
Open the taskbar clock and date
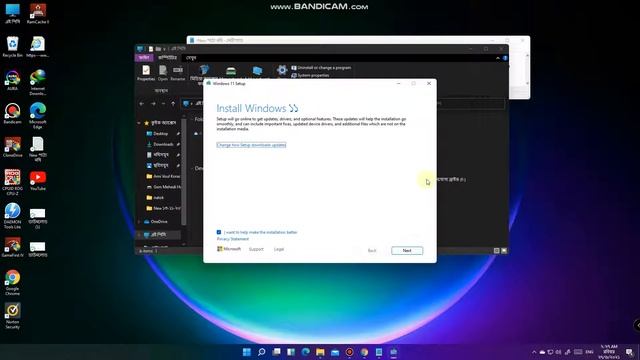point(609,352)
